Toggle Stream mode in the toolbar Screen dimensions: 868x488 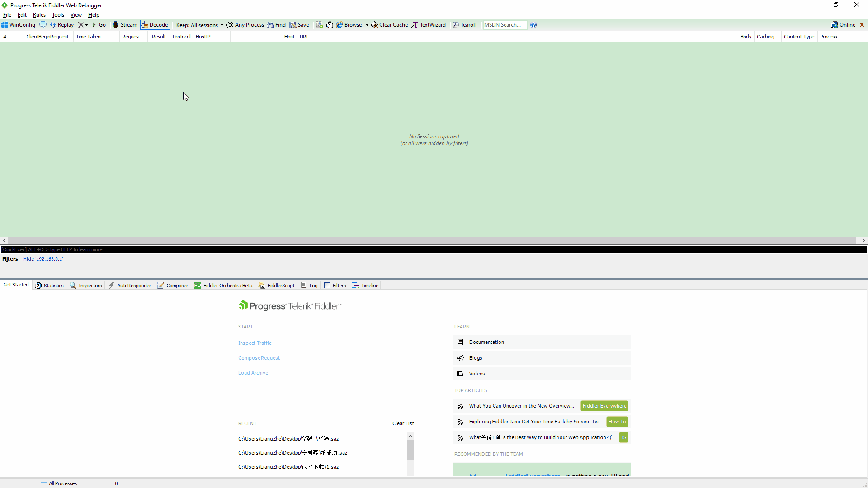(x=125, y=25)
